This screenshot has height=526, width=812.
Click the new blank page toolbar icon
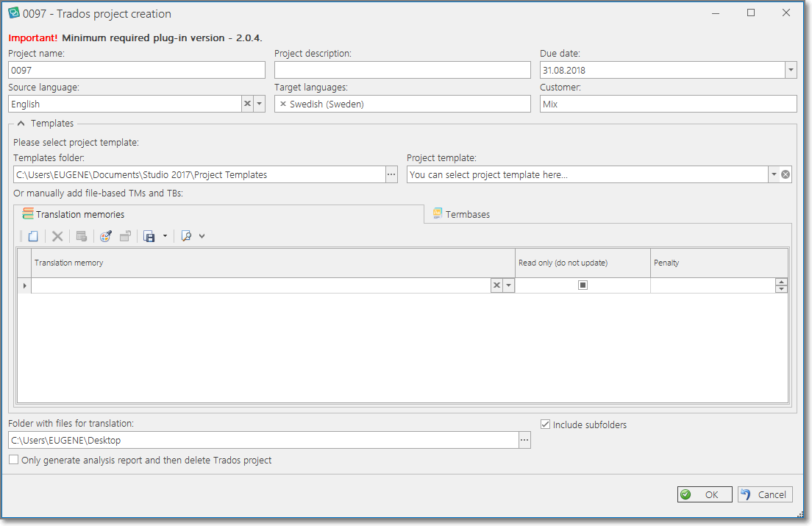[x=33, y=236]
